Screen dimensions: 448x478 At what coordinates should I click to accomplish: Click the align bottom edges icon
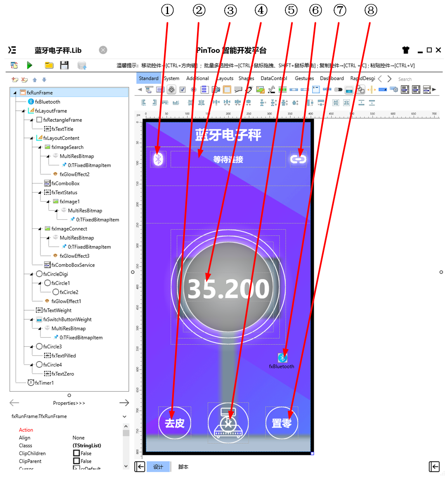pos(176,103)
